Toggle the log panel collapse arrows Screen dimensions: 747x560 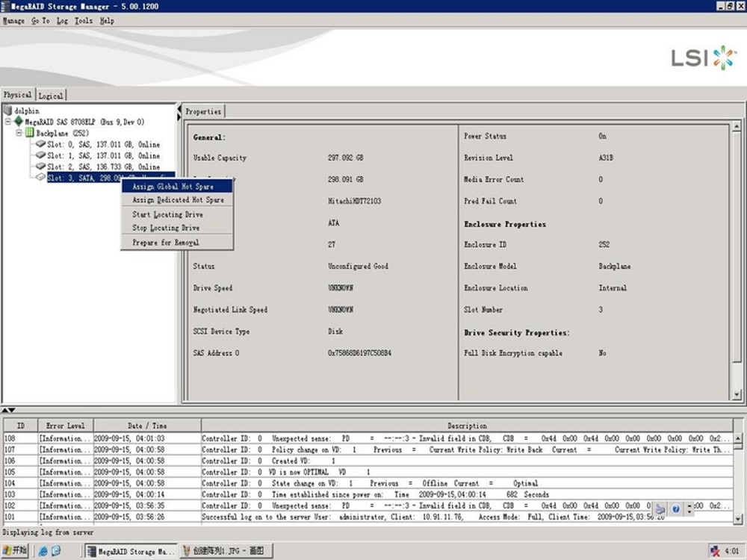coord(7,411)
